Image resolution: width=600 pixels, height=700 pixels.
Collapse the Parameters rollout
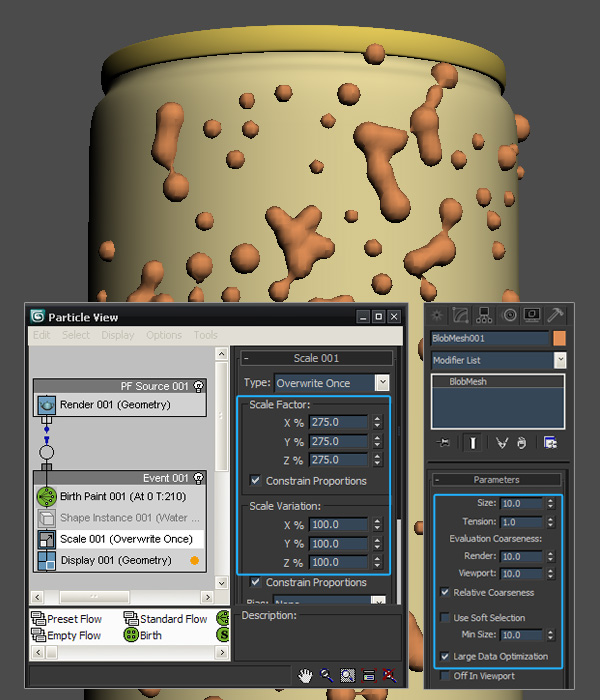496,480
